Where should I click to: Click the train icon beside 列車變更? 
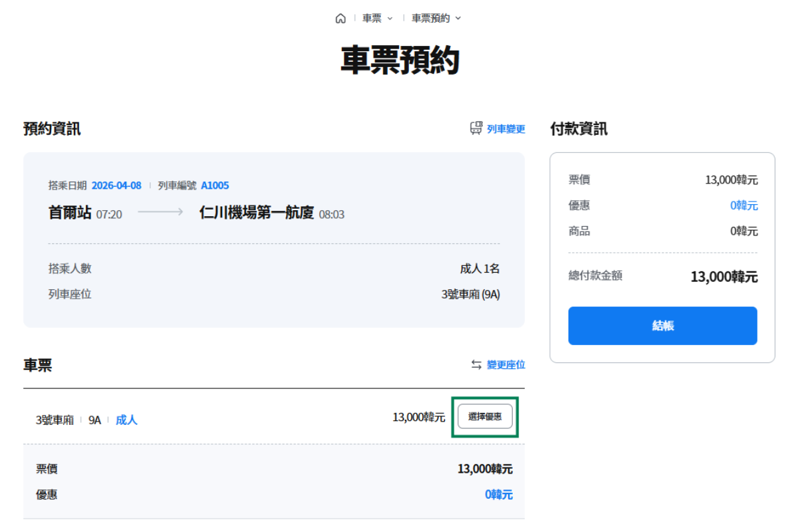point(476,128)
